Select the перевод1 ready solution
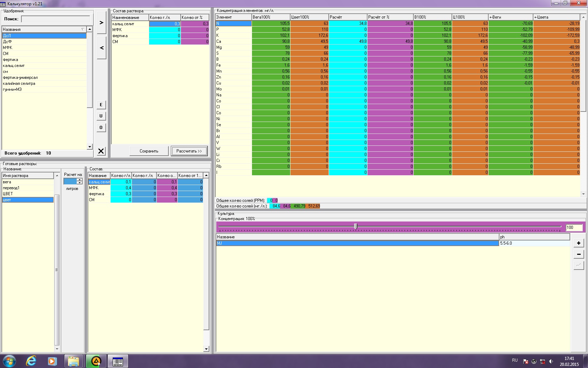Viewport: 588px width, 368px height. pyautogui.click(x=28, y=188)
